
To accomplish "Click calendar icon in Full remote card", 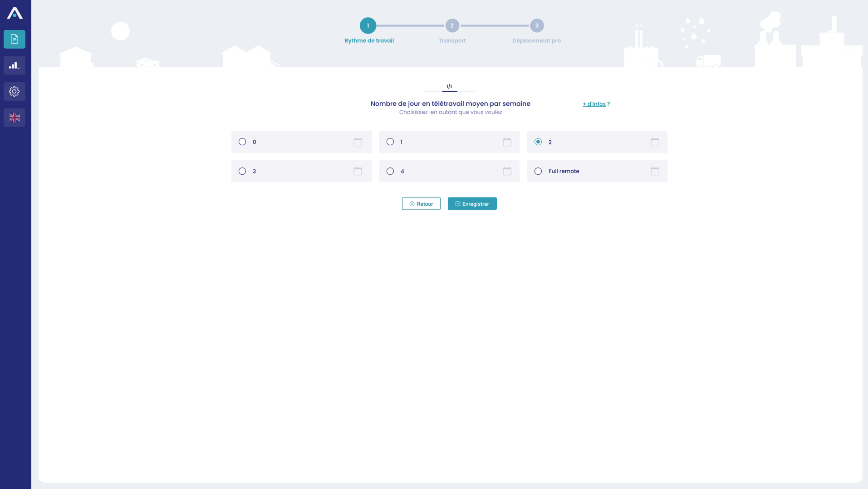I will 655,171.
